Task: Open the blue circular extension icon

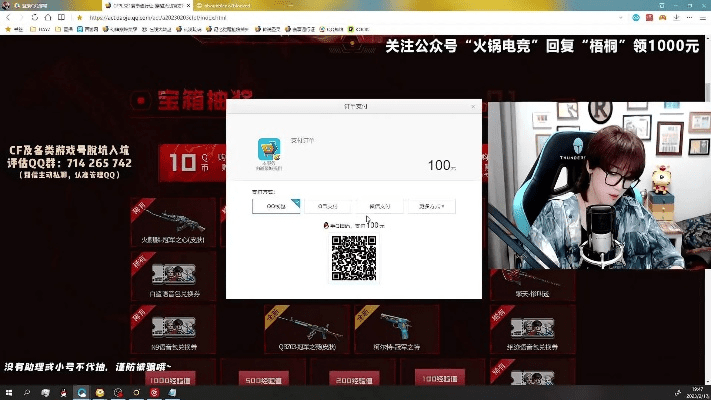Action: tap(636, 18)
